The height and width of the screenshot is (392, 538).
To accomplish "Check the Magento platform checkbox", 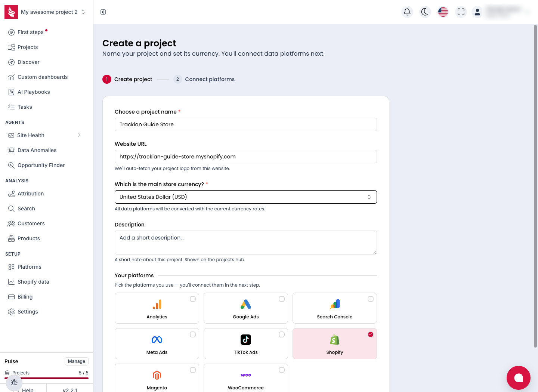I will click(x=193, y=370).
